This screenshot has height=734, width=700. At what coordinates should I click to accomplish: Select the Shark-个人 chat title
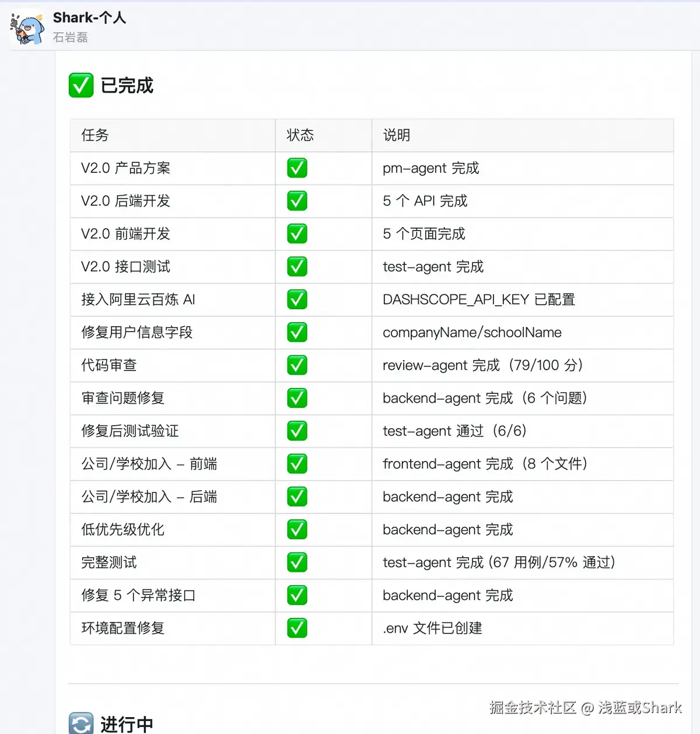tap(89, 18)
